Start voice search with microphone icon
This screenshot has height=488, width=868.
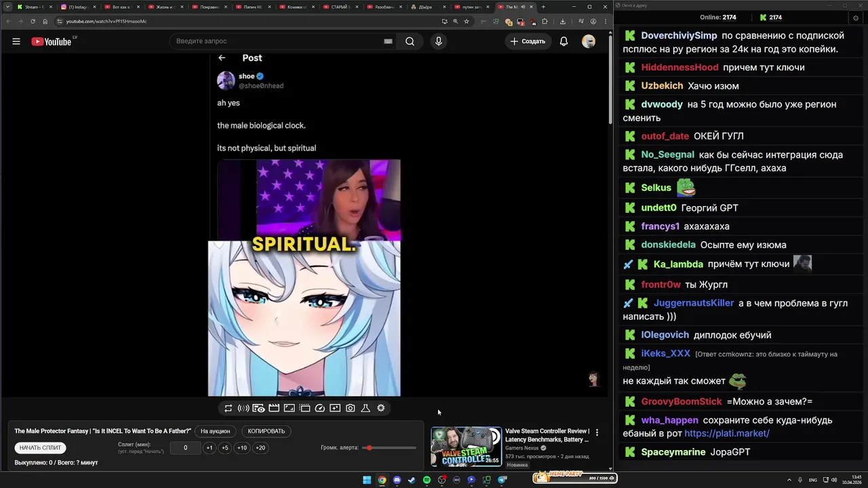tap(439, 41)
